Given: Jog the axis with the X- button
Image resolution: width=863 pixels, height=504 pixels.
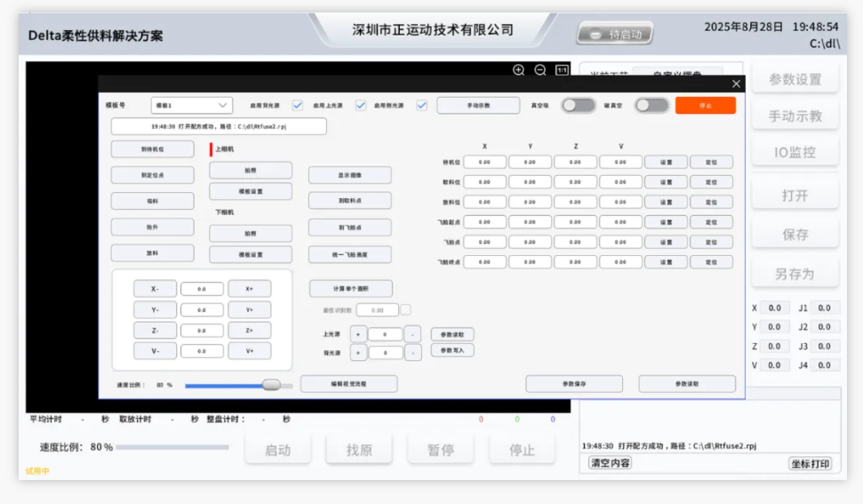Looking at the screenshot, I should (x=156, y=288).
